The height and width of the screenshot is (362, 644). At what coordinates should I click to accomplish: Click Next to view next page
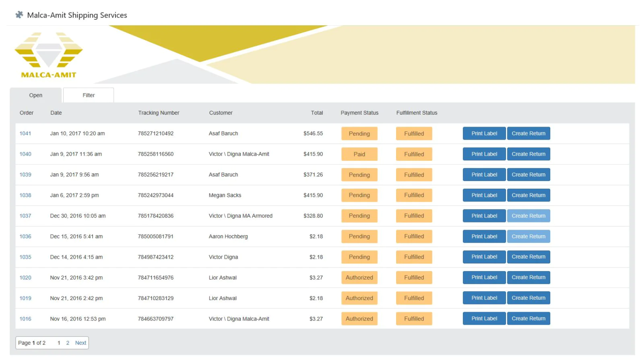[80, 343]
